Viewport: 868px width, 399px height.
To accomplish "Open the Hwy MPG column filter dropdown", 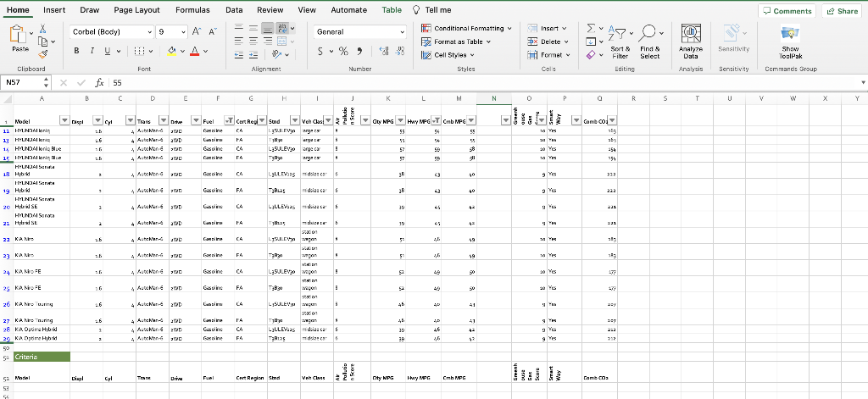I will click(x=437, y=120).
